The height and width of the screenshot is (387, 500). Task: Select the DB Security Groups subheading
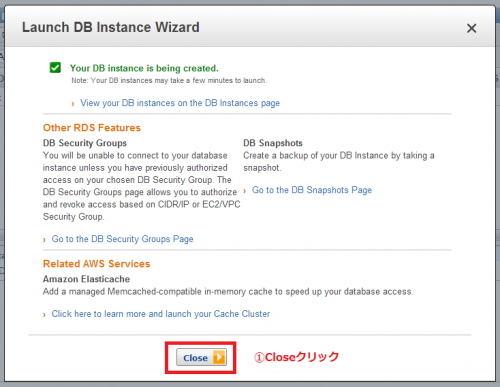pyautogui.click(x=85, y=143)
